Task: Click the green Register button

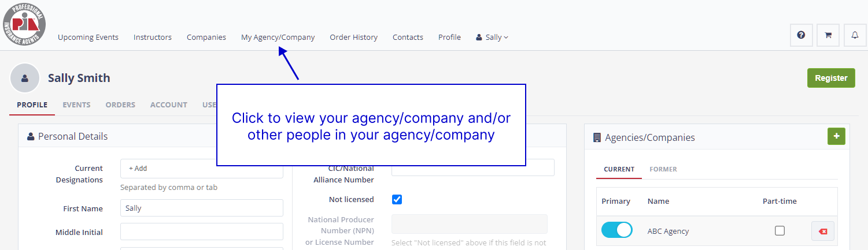Action: pyautogui.click(x=830, y=78)
